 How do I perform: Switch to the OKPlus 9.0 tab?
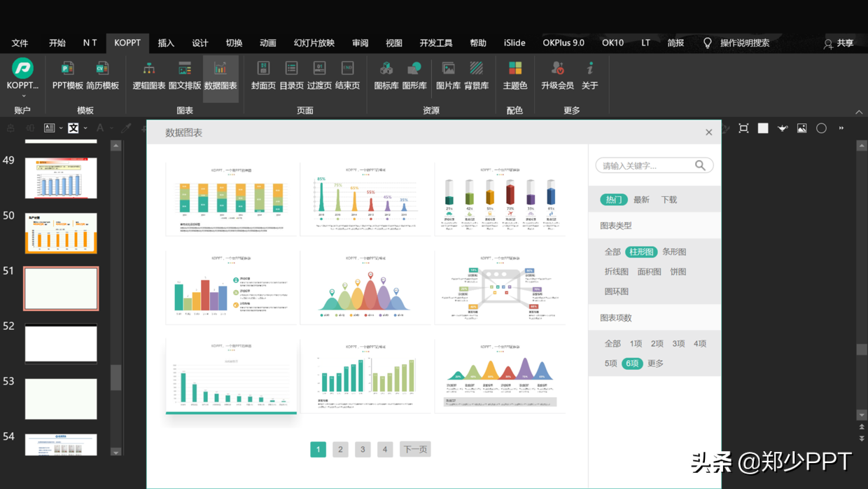click(x=563, y=43)
